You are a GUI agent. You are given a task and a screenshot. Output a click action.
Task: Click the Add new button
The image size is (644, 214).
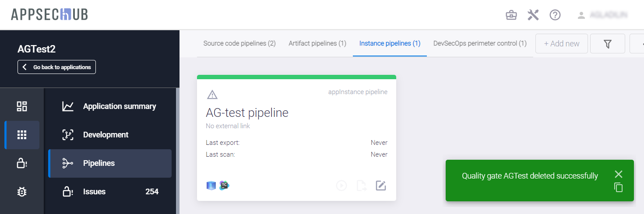561,43
